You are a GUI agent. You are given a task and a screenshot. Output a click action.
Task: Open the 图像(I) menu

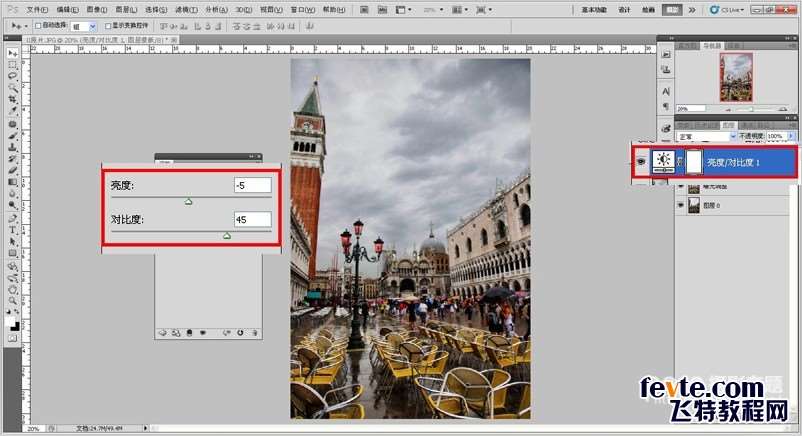point(97,10)
